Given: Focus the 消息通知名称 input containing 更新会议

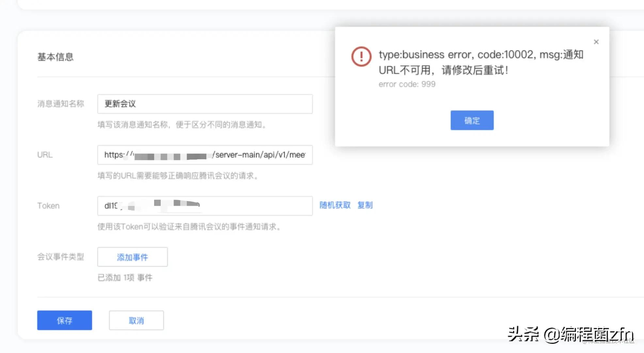Looking at the screenshot, I should [205, 104].
